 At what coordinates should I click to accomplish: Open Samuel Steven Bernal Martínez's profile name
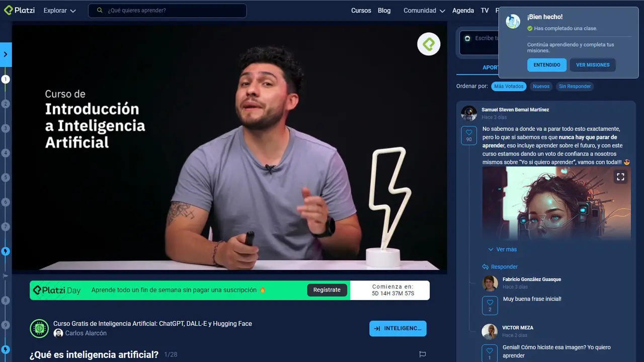[515, 110]
